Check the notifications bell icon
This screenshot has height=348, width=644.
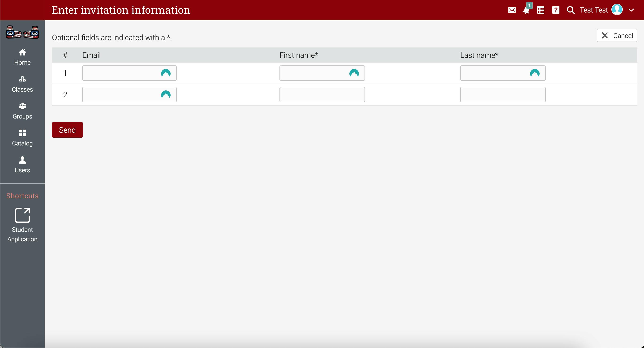pyautogui.click(x=526, y=10)
